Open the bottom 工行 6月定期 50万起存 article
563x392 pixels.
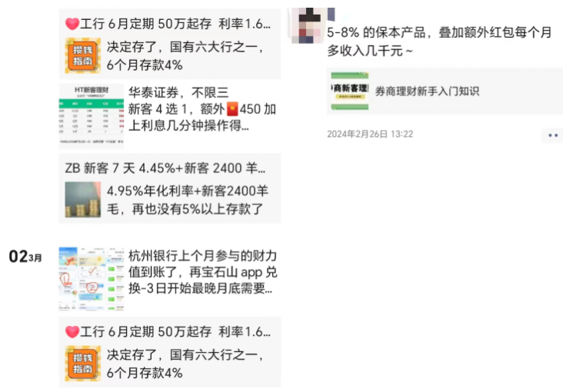coord(170,352)
